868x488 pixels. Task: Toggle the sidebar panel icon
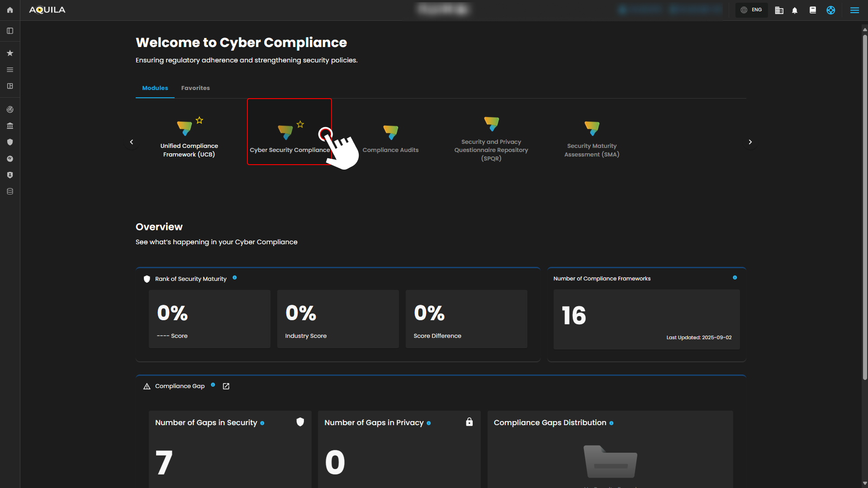tap(10, 31)
